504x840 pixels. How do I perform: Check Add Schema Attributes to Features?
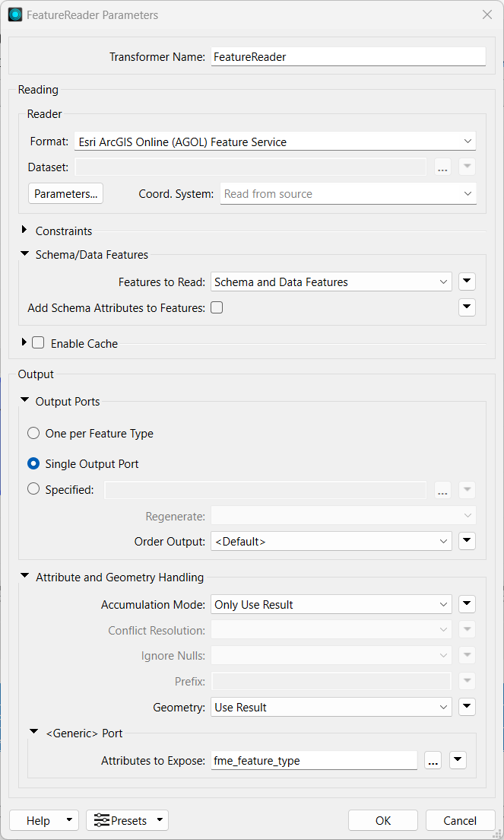(217, 307)
